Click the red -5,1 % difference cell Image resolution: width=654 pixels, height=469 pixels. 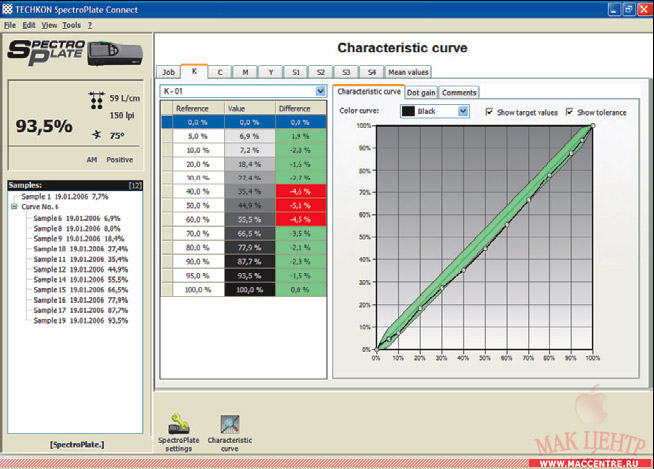(300, 206)
